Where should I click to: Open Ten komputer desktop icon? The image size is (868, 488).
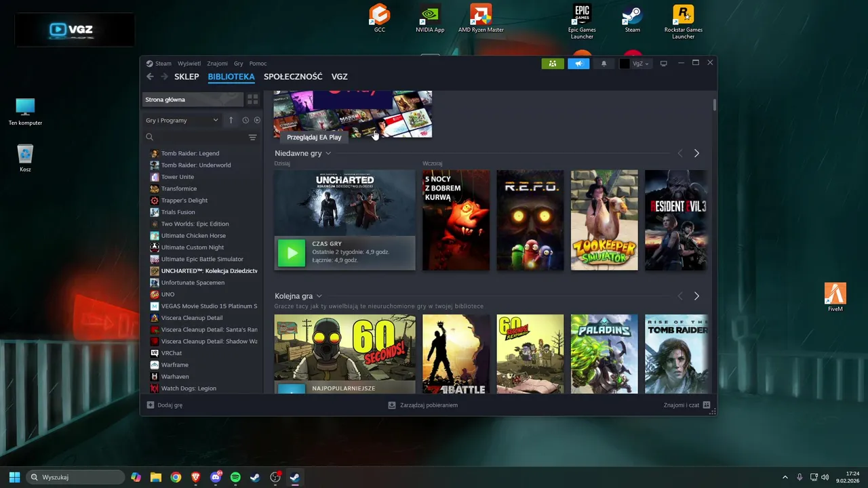click(25, 112)
